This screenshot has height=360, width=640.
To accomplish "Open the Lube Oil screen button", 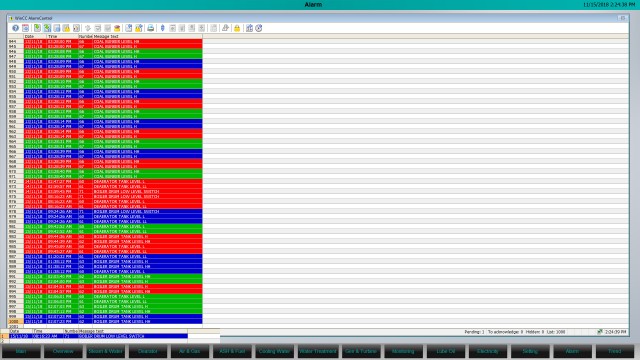I will click(x=445, y=351).
